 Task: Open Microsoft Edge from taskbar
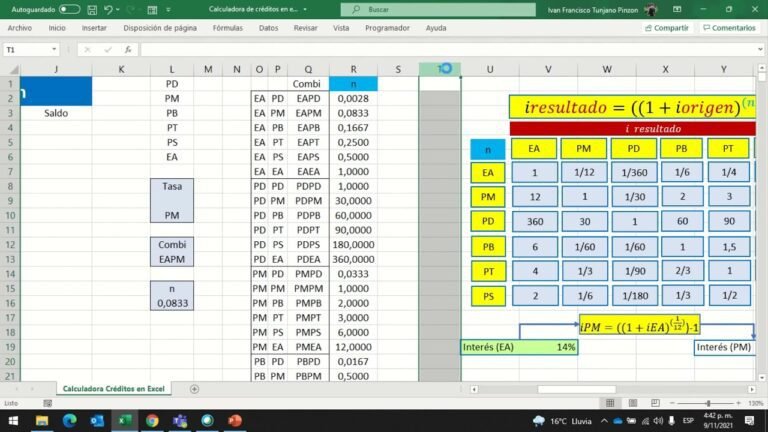pyautogui.click(x=70, y=421)
